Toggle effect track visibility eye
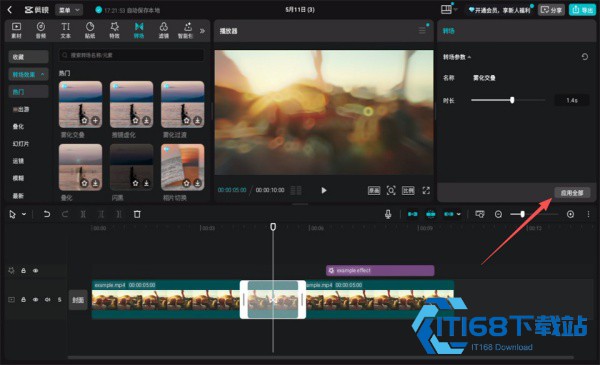This screenshot has height=365, width=600. [x=36, y=271]
